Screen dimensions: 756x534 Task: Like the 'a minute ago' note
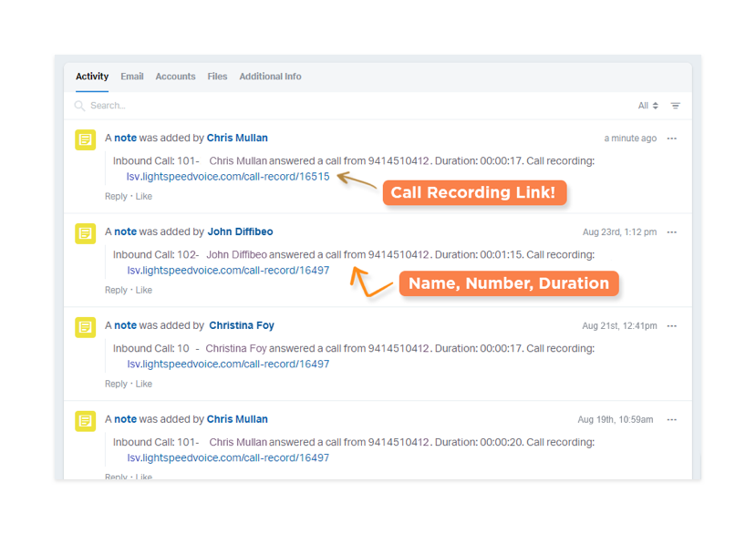pos(144,196)
